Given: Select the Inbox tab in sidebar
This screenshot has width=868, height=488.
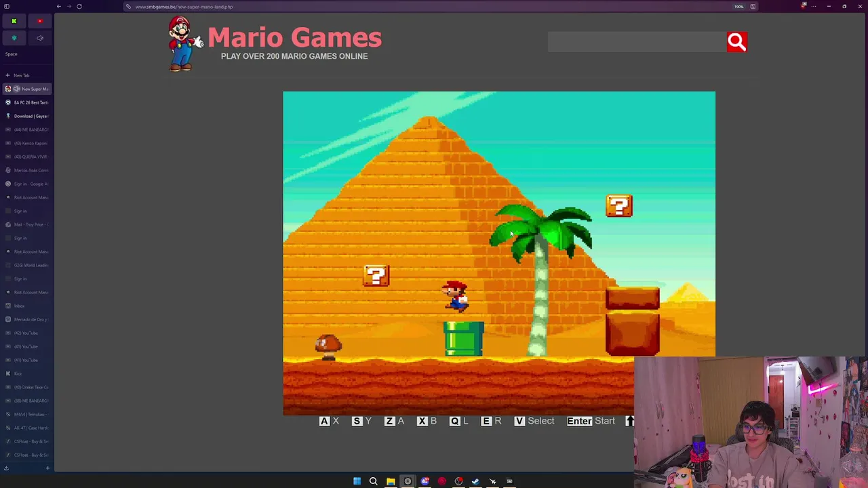Looking at the screenshot, I should pos(27,306).
